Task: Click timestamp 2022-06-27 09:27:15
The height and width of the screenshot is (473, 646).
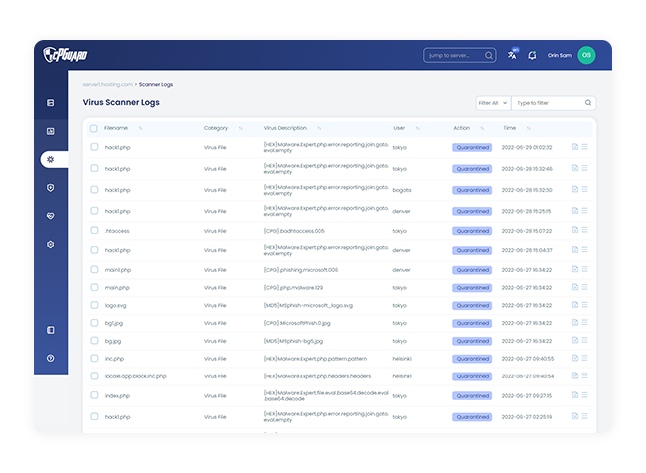Action: tap(527, 396)
